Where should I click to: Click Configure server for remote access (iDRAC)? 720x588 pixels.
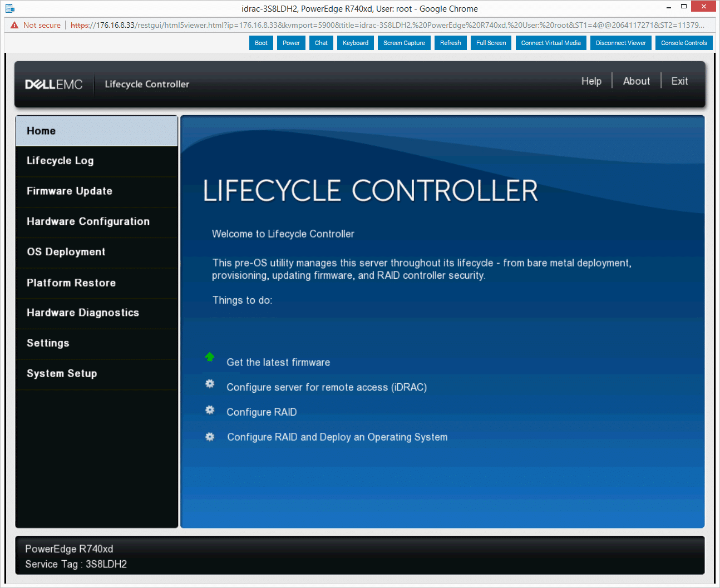click(327, 387)
